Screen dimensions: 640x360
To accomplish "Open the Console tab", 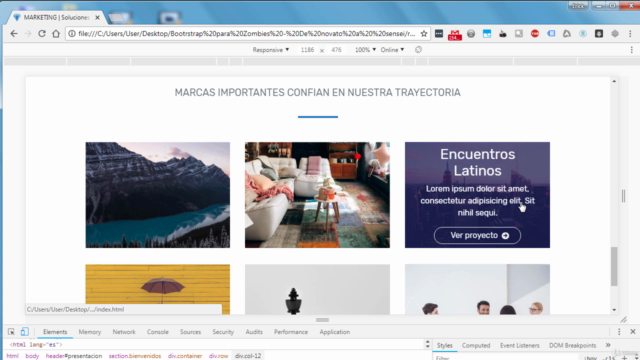I will click(158, 332).
